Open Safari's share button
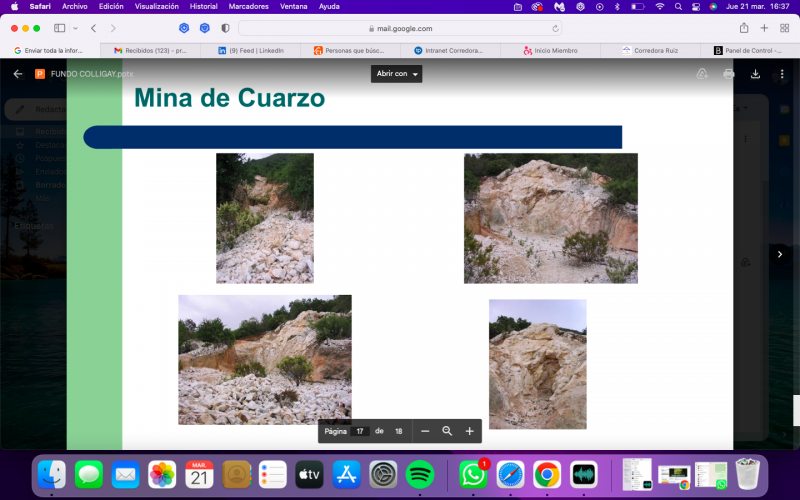800x500 pixels. (x=744, y=28)
